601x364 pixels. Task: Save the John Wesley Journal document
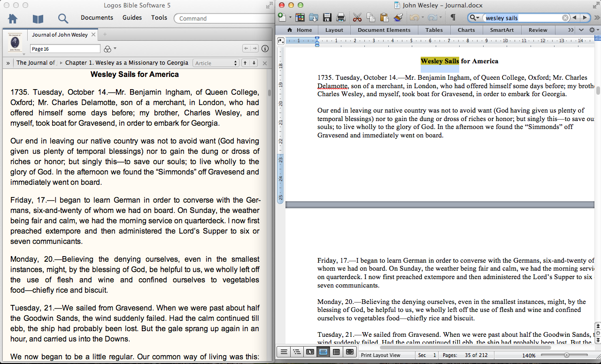click(x=327, y=18)
